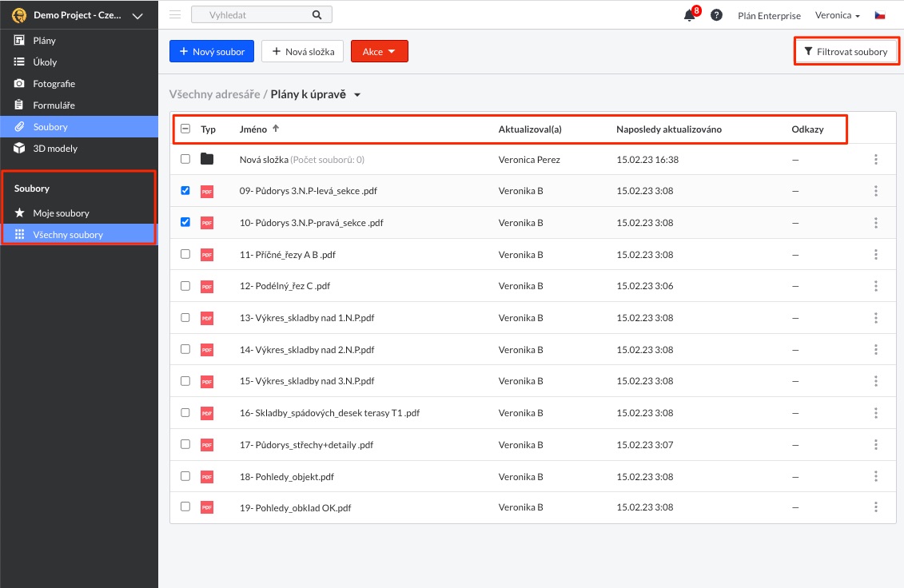Open three-dot menu for Nová složka row

point(876,160)
